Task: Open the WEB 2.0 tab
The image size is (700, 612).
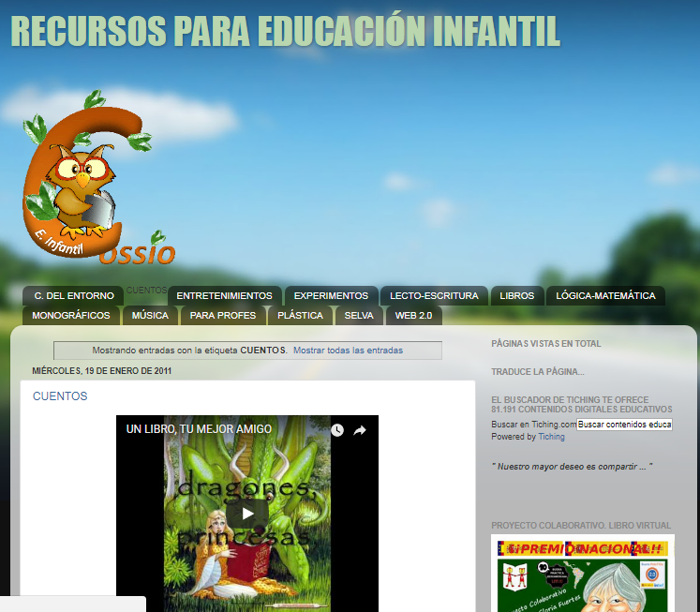Action: point(413,316)
